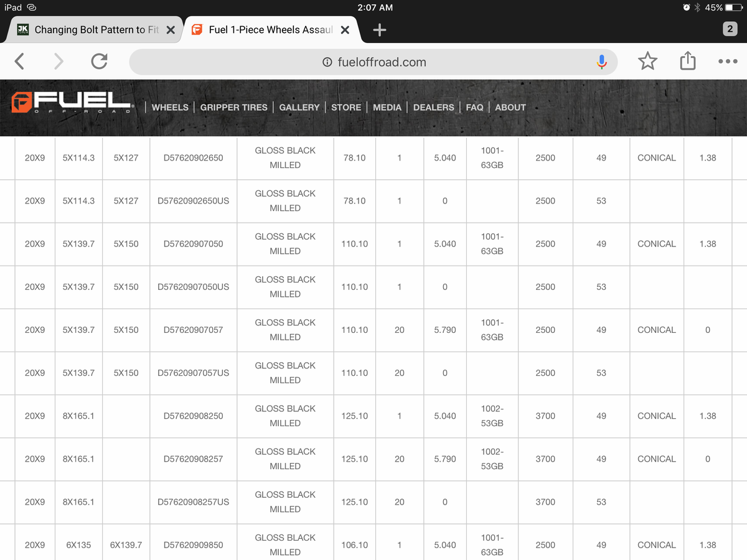Go to the GALLERY page
This screenshot has width=747, height=560.
point(299,107)
